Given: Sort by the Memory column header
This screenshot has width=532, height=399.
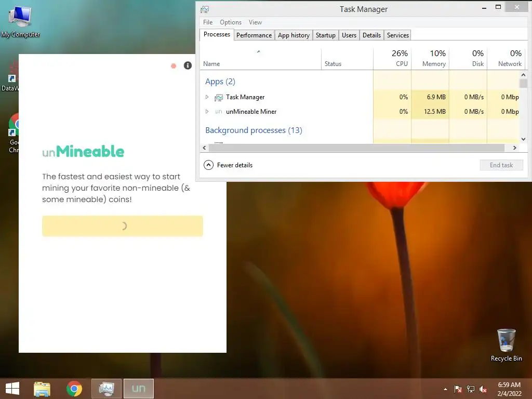Looking at the screenshot, I should 430,59.
